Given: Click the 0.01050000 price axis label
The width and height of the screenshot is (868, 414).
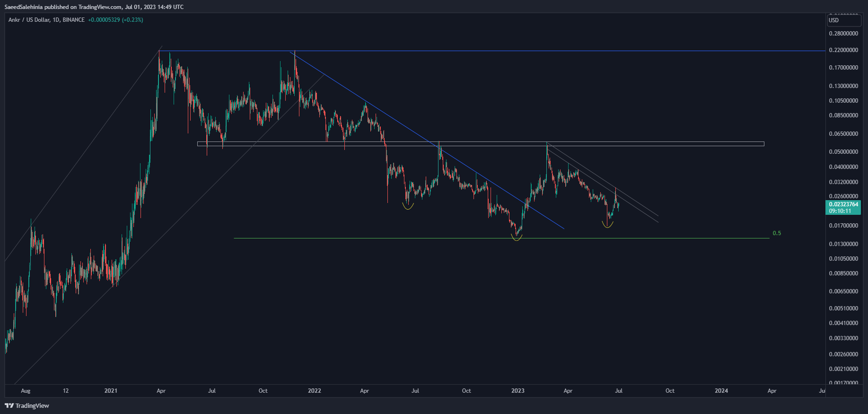Looking at the screenshot, I should click(x=843, y=259).
